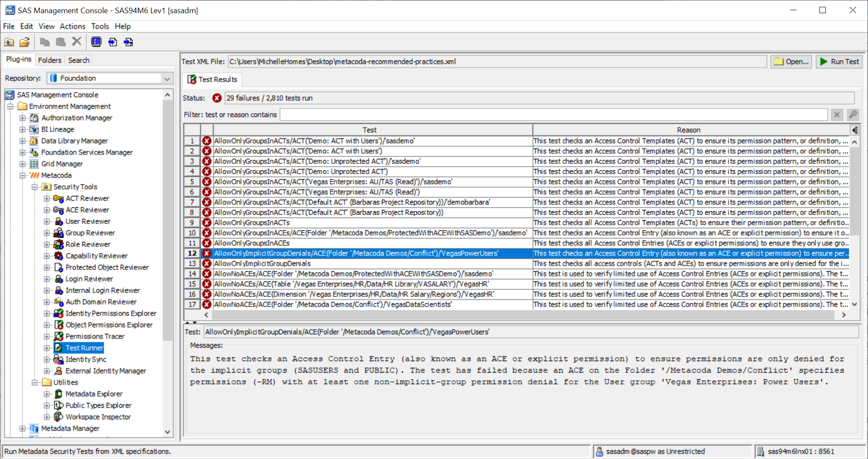Screen dimensions: 868x459
Task: Collapse the Utilities folder
Action: click(x=35, y=382)
